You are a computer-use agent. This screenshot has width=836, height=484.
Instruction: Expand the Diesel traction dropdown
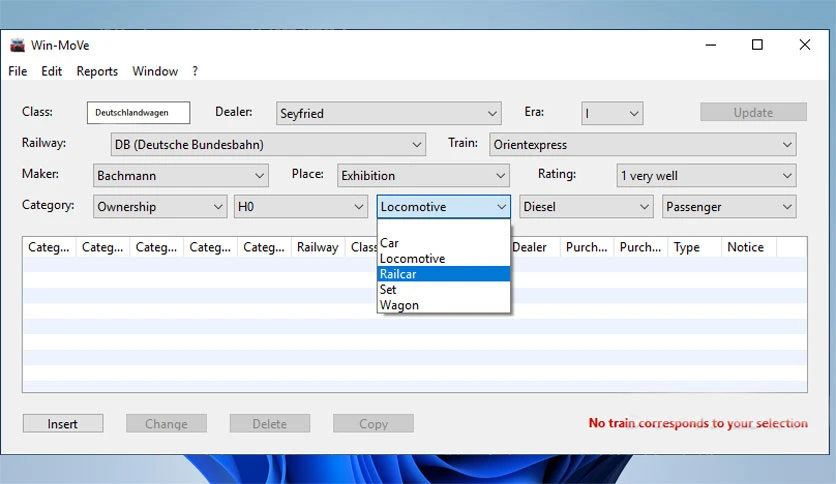coord(586,206)
